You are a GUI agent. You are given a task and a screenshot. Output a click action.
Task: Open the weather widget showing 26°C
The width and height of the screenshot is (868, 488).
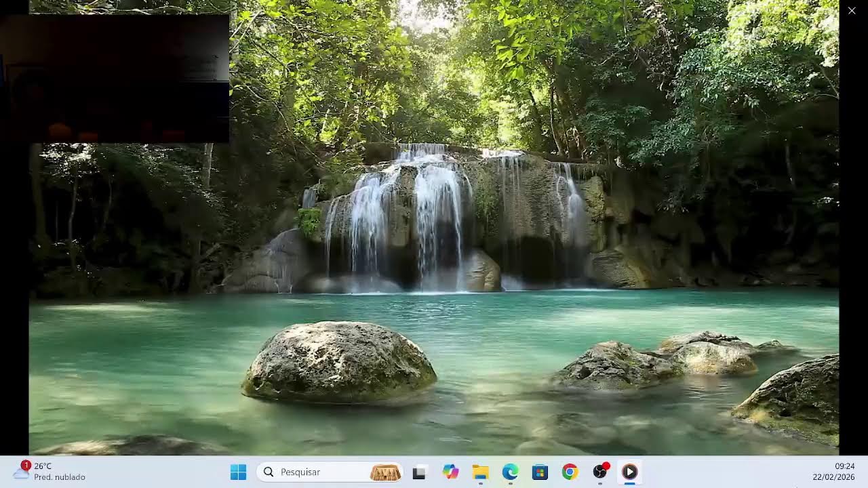pos(50,472)
